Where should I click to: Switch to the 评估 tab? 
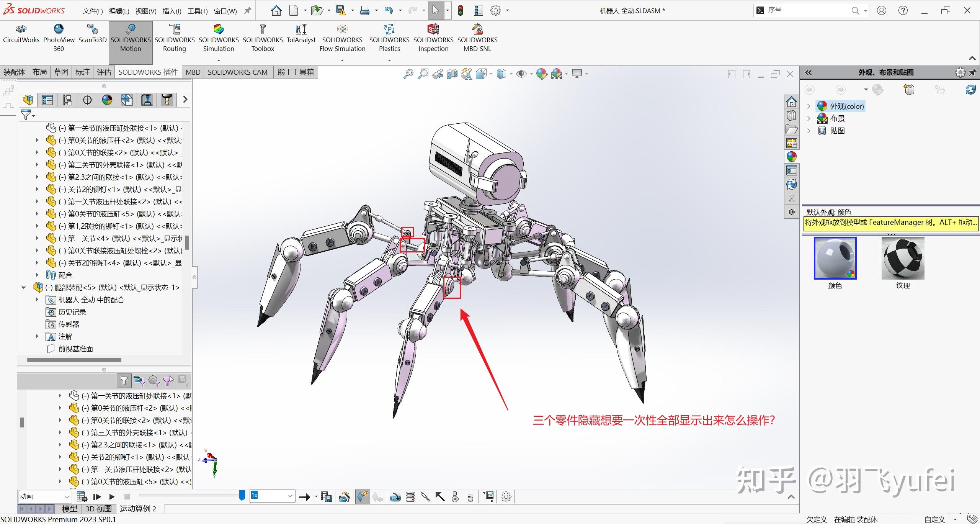coord(104,72)
